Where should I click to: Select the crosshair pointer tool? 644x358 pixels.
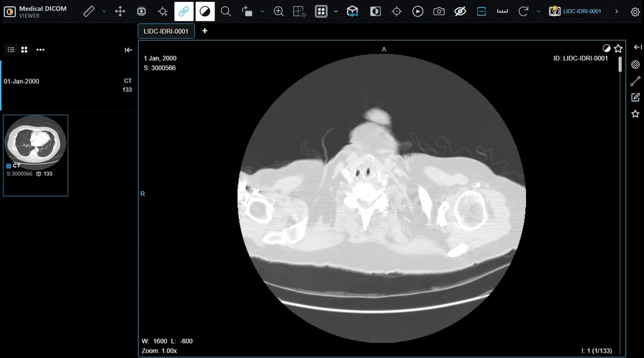point(163,12)
